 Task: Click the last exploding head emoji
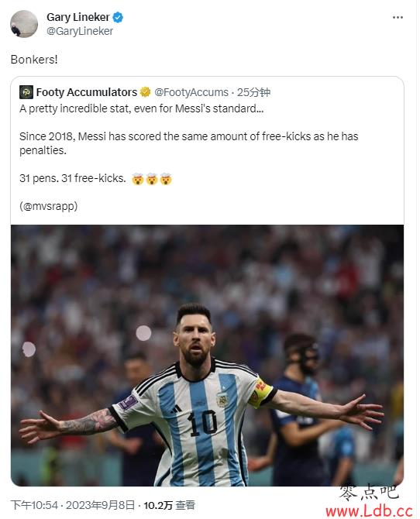(166, 179)
